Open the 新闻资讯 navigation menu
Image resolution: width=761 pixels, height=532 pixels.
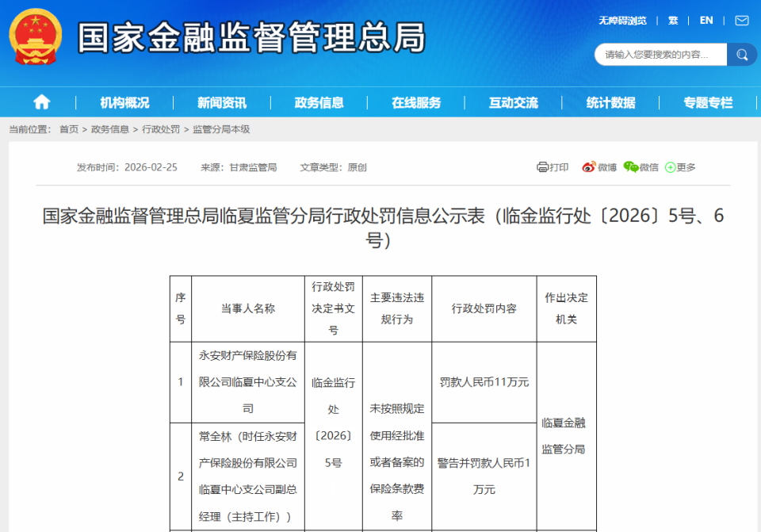click(223, 101)
